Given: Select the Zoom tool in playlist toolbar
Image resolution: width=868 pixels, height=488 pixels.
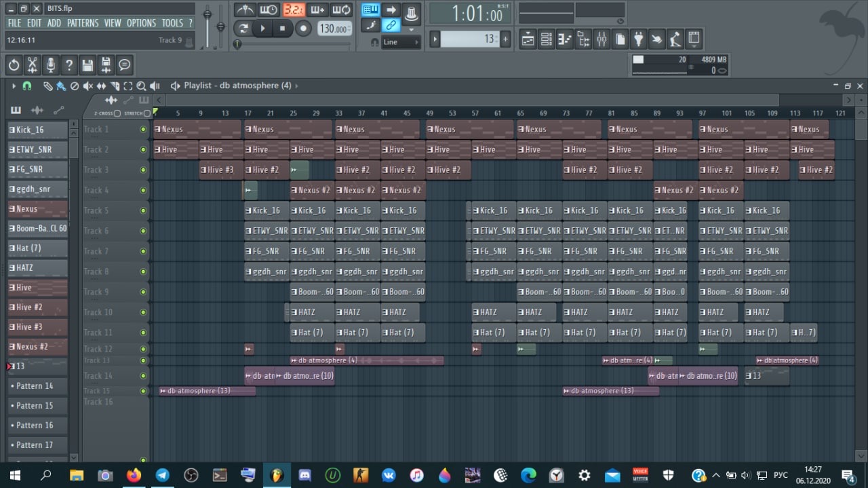Looking at the screenshot, I should [x=141, y=86].
